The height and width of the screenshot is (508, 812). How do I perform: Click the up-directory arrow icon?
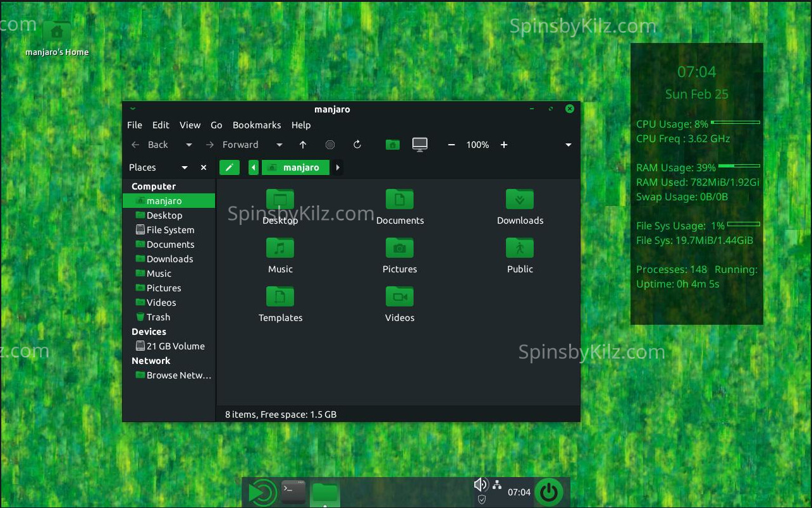303,145
